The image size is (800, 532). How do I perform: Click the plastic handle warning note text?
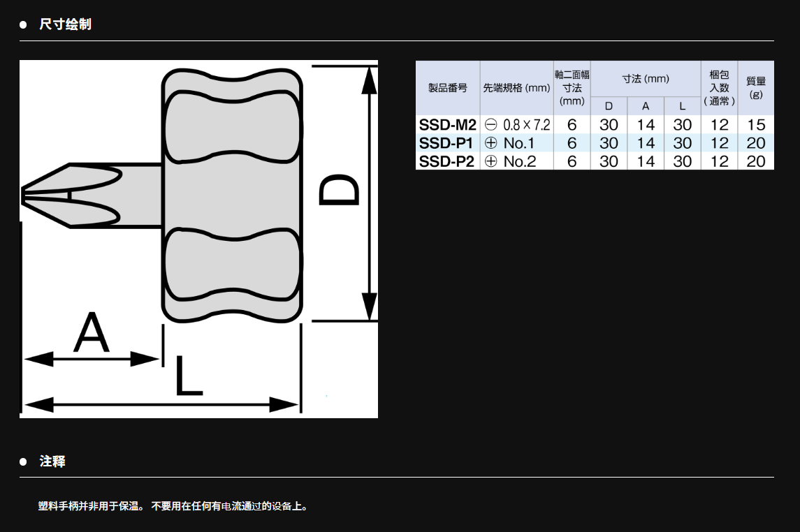pos(173,505)
